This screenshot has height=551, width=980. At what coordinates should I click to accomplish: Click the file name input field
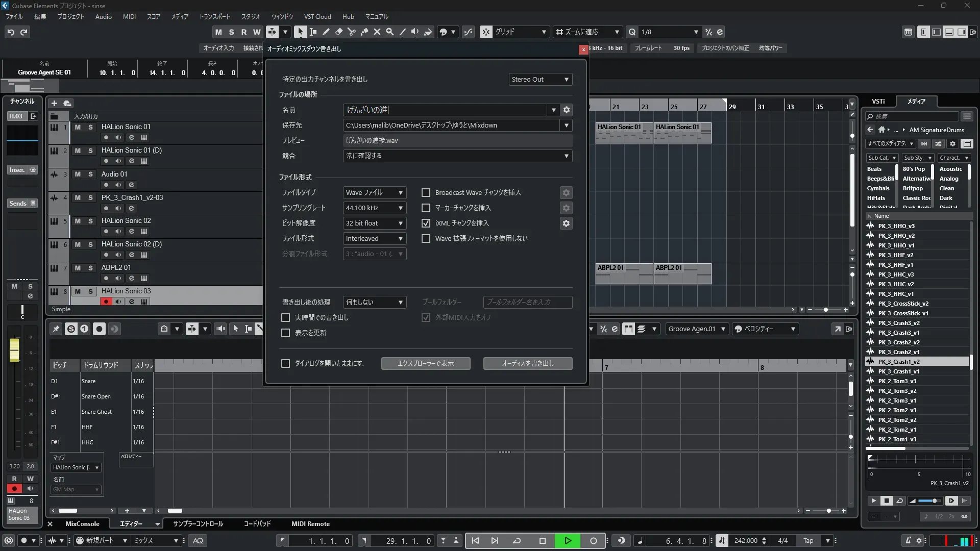coord(444,110)
